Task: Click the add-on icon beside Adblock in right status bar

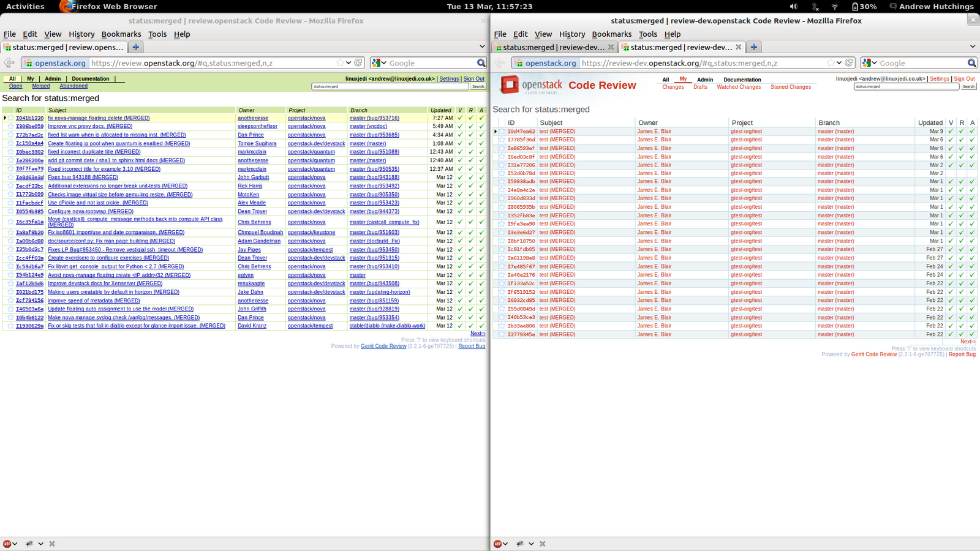Action: [x=520, y=544]
